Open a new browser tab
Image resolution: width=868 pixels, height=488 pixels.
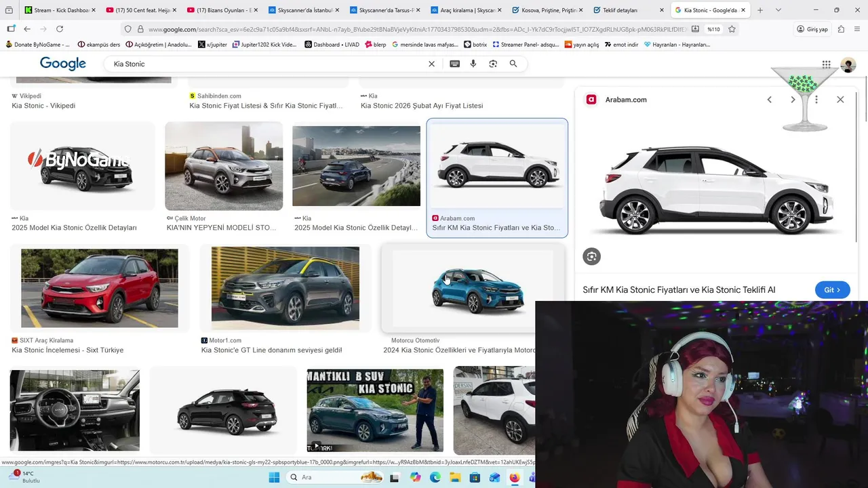click(759, 10)
